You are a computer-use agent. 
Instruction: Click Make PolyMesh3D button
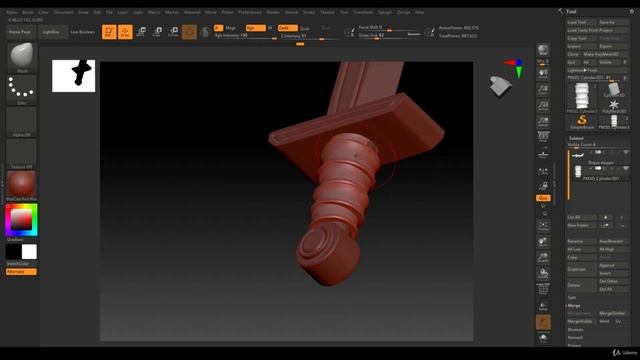605,54
